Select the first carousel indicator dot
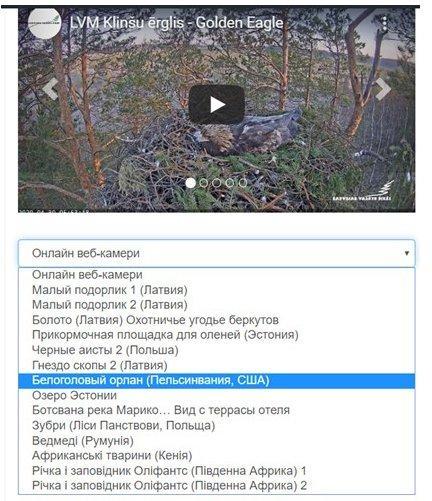Image resolution: width=432 pixels, height=501 pixels. [x=190, y=183]
